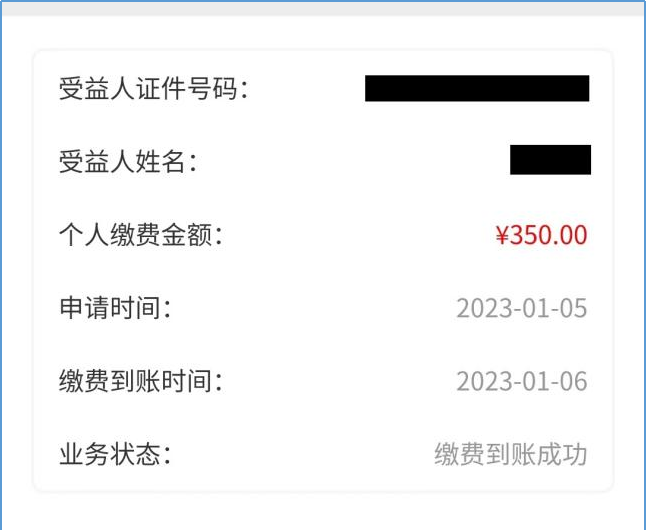Click the 2023-01-06 payment arrival date
648x530 pixels.
pos(522,381)
